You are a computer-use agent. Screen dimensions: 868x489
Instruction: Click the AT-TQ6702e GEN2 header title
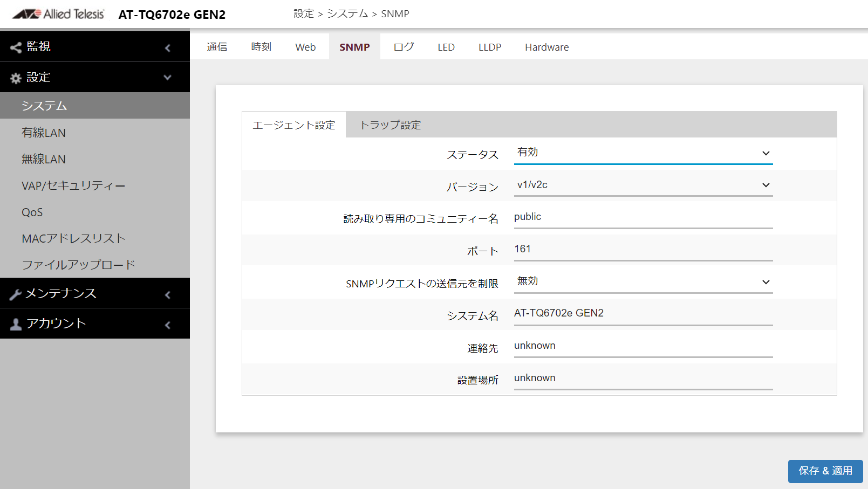pos(172,15)
